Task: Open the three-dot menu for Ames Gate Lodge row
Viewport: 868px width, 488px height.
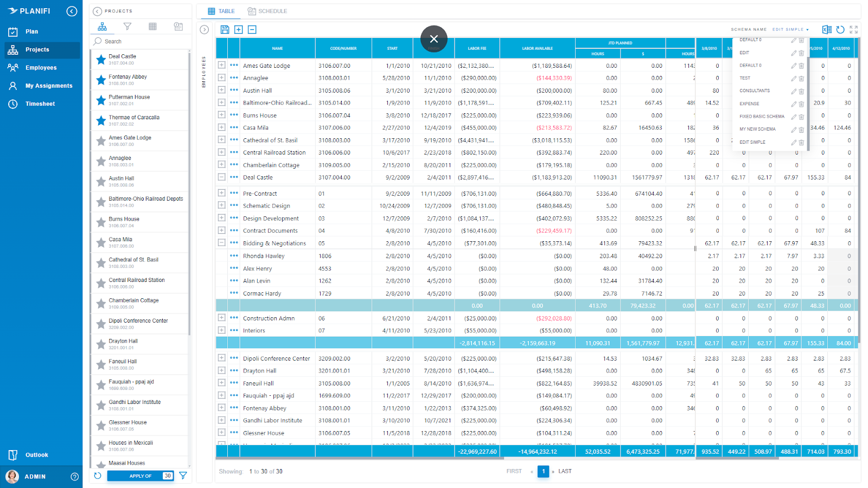Action: pyautogui.click(x=234, y=65)
